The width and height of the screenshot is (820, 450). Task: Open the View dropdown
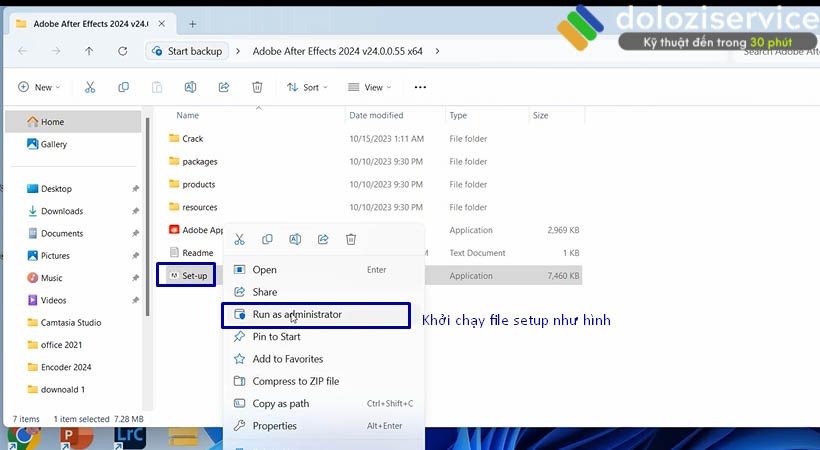[x=370, y=87]
